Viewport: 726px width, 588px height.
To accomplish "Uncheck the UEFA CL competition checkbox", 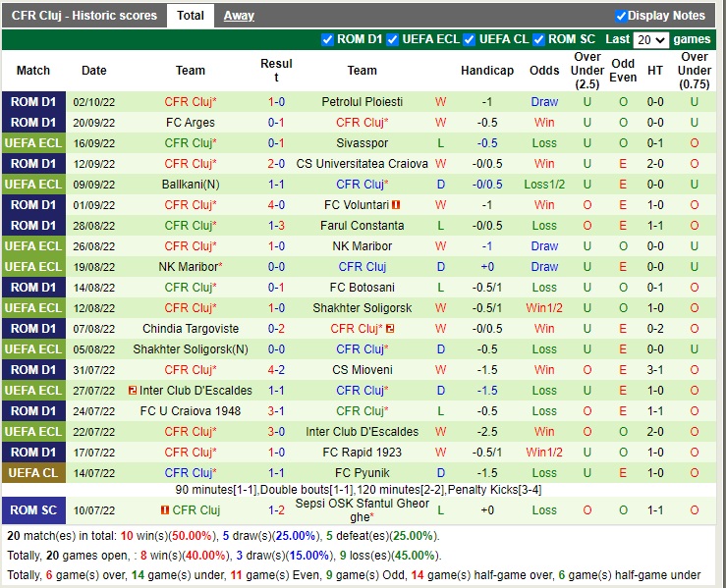I will click(470, 40).
